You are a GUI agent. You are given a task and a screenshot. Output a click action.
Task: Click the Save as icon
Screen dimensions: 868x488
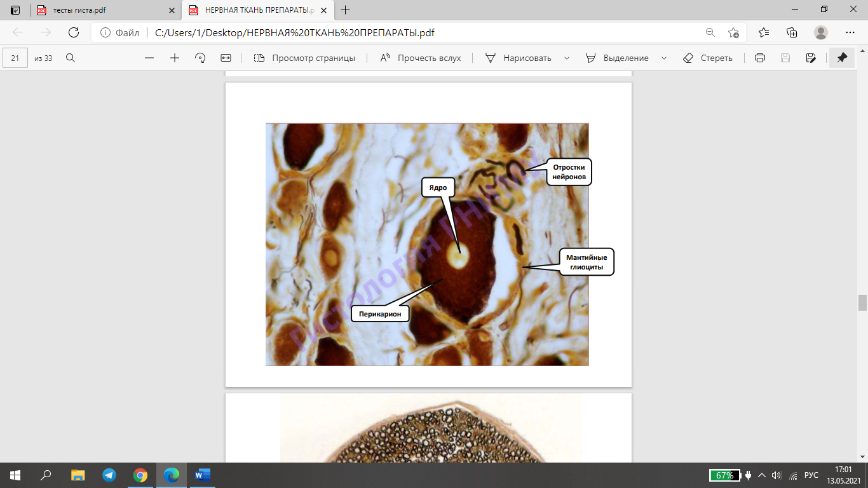[x=810, y=58]
